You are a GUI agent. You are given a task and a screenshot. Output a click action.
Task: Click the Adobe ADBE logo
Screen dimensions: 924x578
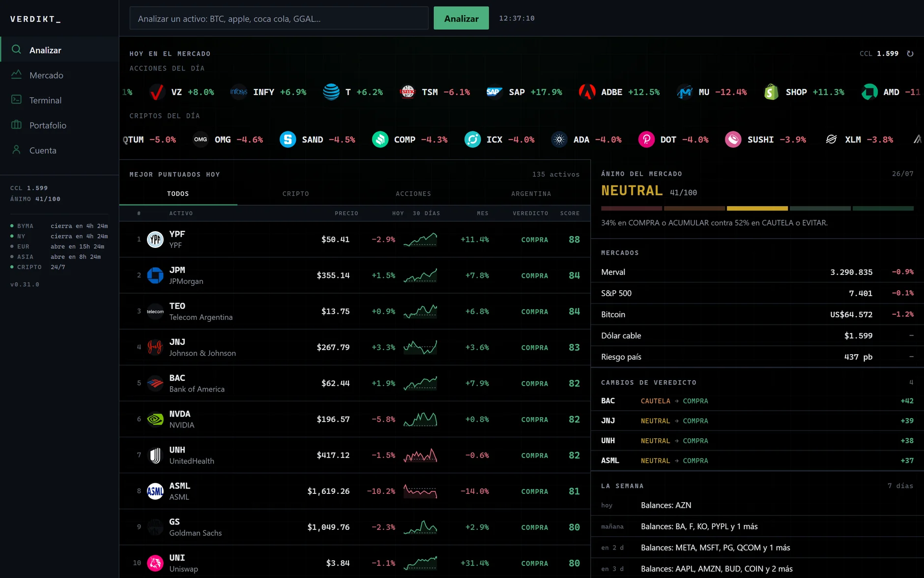pyautogui.click(x=587, y=92)
